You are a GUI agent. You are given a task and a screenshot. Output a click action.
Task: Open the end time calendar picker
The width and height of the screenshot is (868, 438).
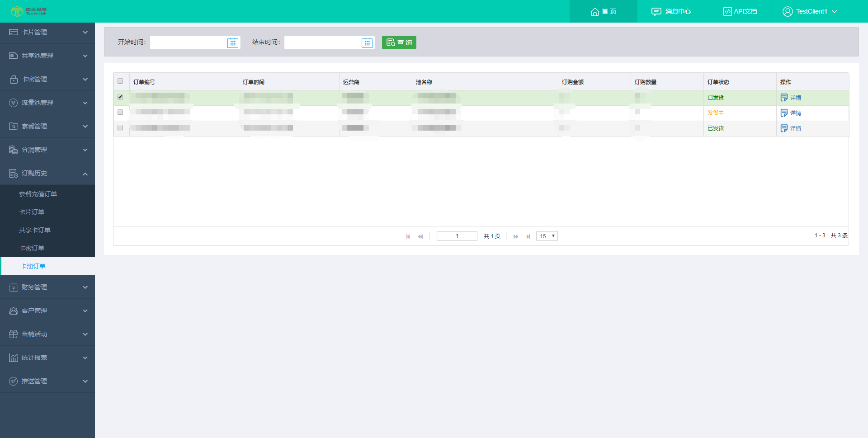click(367, 42)
